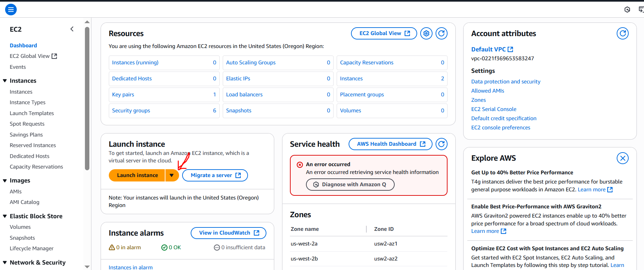Open the hamburger navigation menu

(11, 10)
